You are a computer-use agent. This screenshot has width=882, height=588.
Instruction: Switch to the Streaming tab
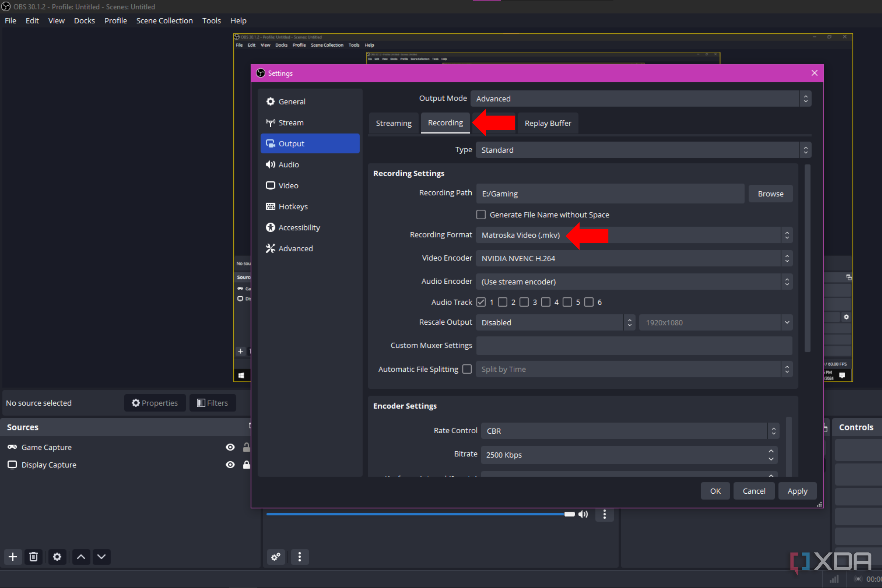(x=393, y=123)
